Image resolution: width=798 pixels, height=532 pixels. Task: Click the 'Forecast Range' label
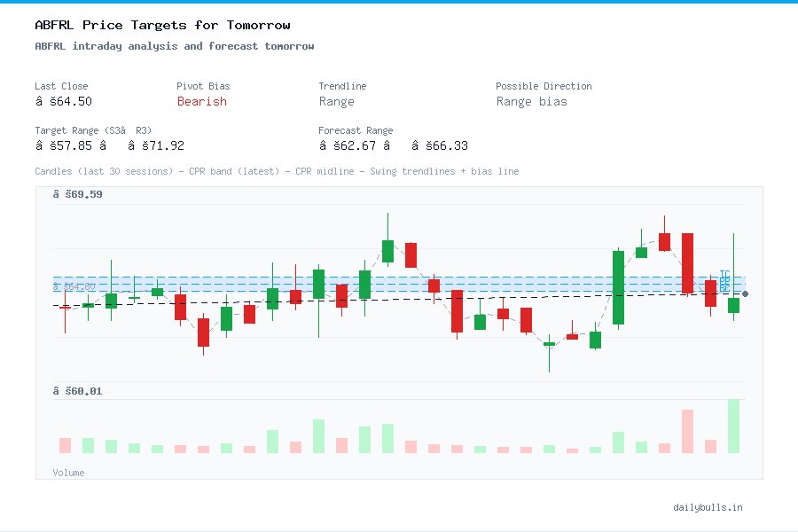(356, 130)
